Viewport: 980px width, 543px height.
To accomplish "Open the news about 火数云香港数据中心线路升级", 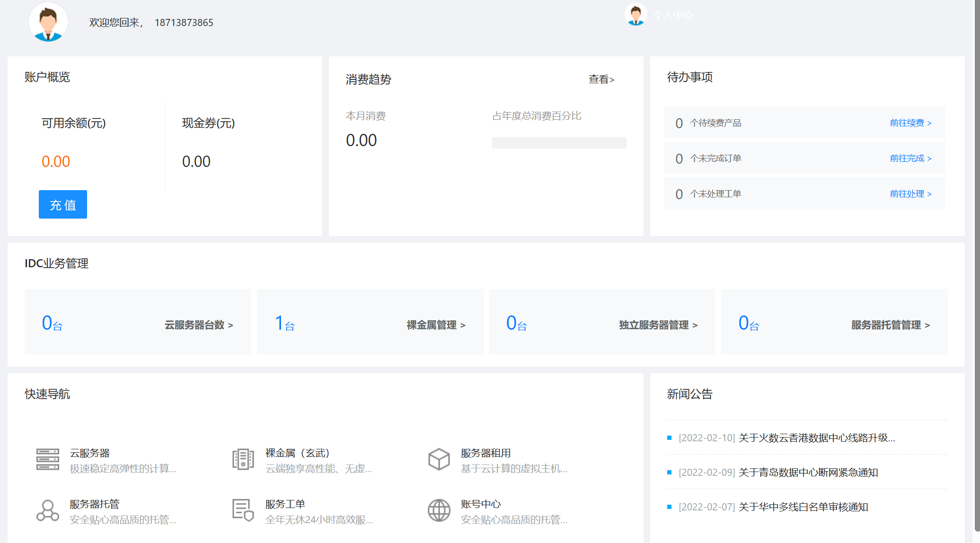I will coord(816,438).
